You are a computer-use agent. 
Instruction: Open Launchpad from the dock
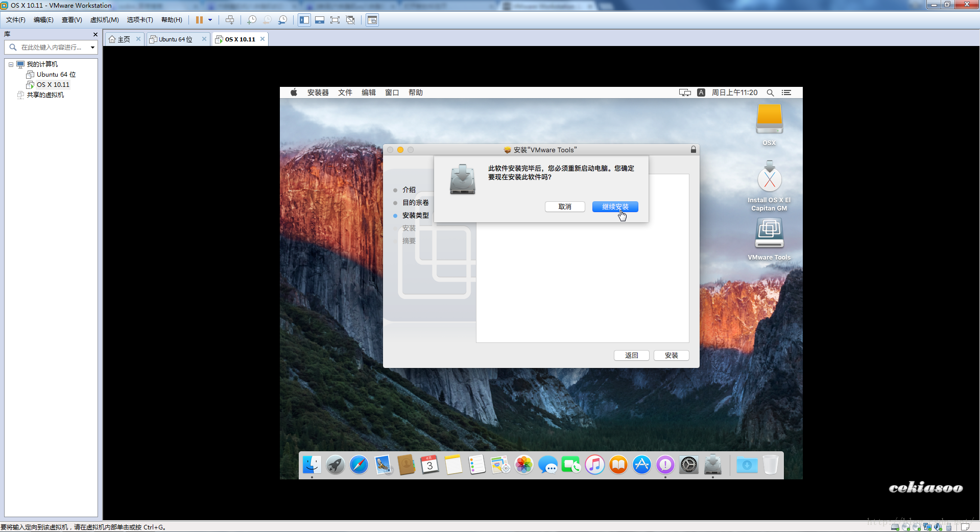click(x=336, y=465)
